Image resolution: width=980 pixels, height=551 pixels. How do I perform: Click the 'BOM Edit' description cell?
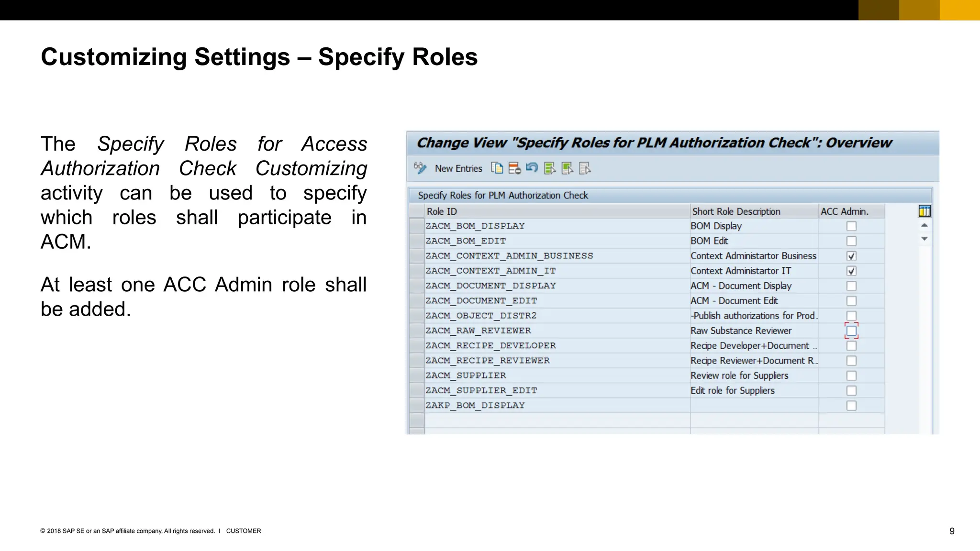click(x=754, y=241)
